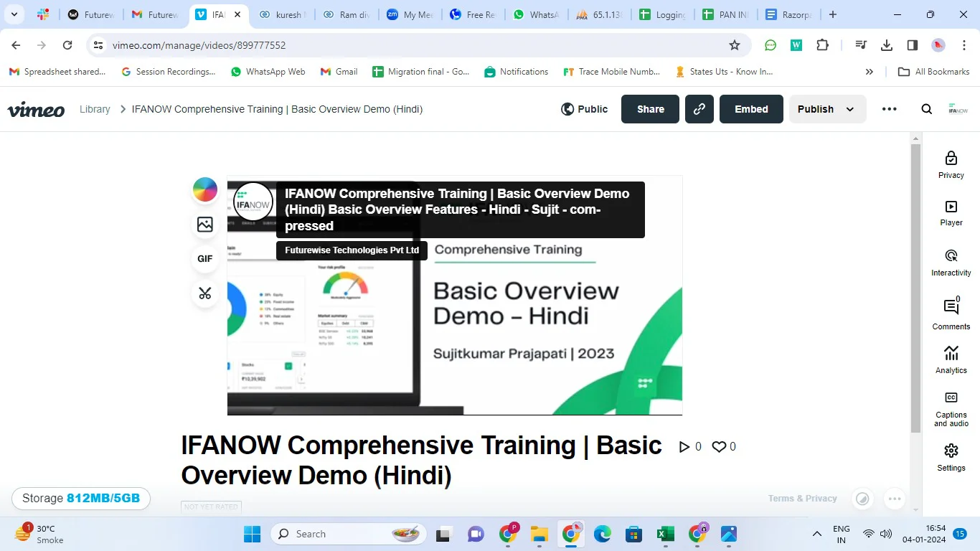980x551 pixels.
Task: Switch to the Free Re tab
Action: click(x=472, y=14)
